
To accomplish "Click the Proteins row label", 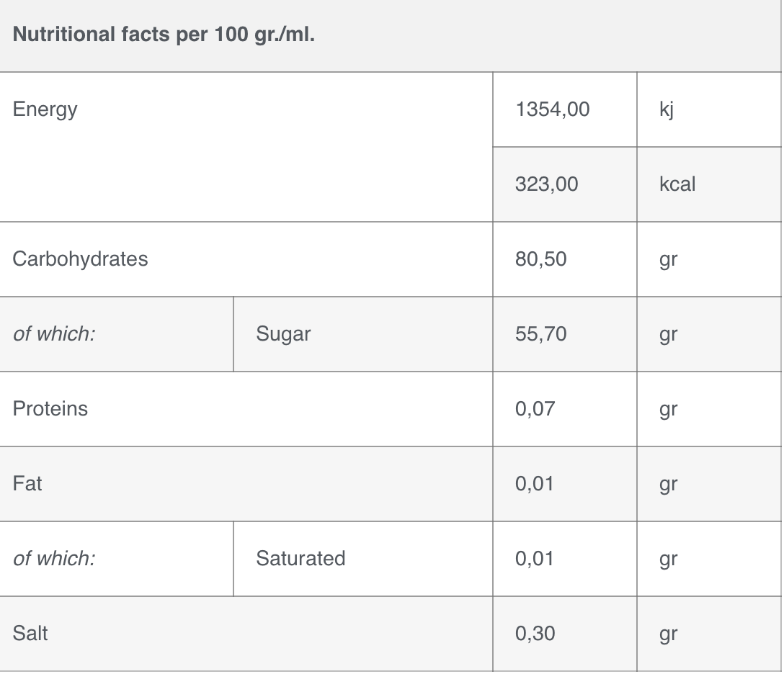I will coord(50,409).
